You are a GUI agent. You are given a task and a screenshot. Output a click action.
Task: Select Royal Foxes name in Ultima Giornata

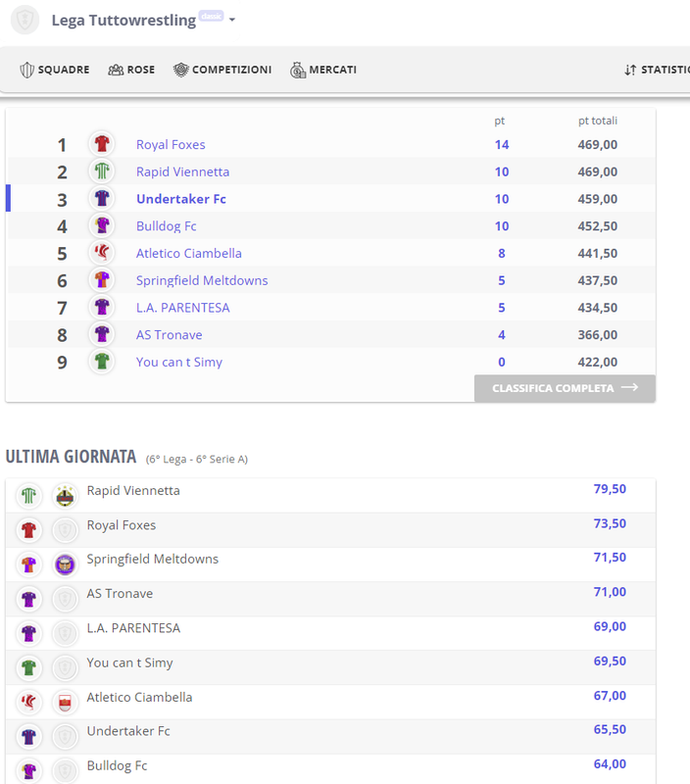pos(121,525)
